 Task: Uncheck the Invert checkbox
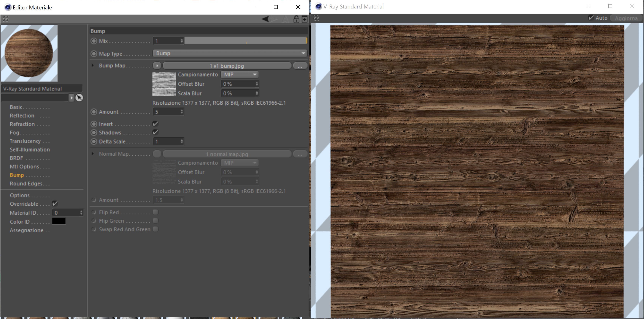click(155, 124)
